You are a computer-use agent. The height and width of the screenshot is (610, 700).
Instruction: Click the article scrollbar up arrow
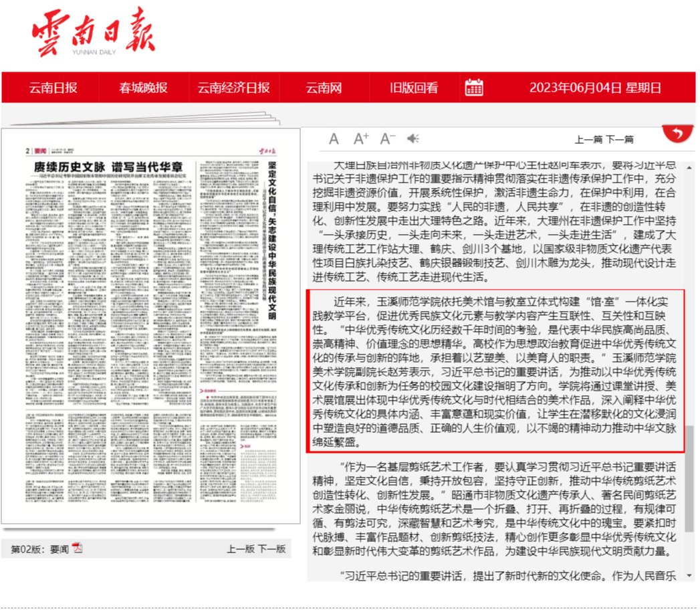689,168
